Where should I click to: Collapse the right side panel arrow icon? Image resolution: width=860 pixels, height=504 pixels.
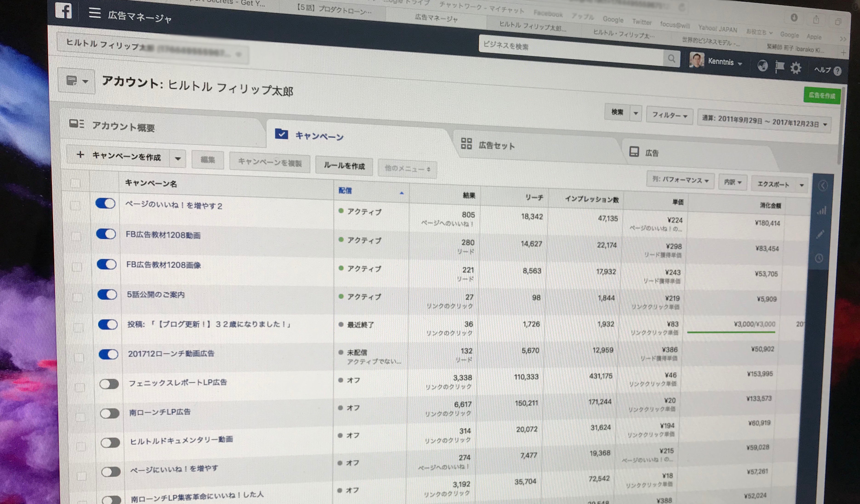point(823,186)
